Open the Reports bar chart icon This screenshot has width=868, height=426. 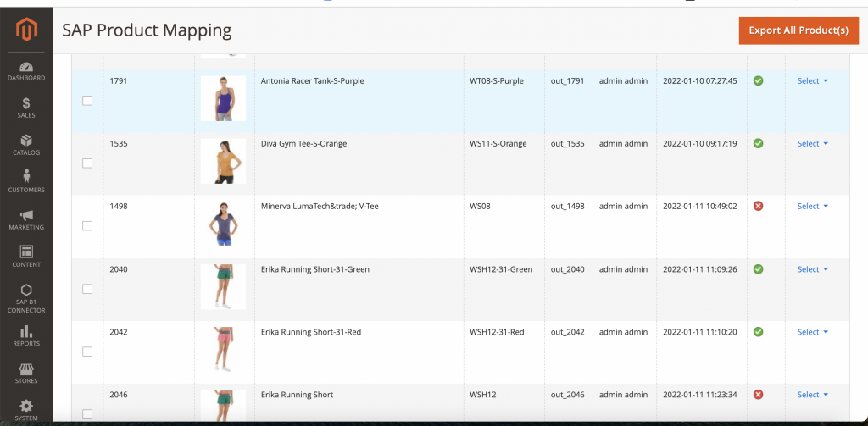(x=26, y=332)
